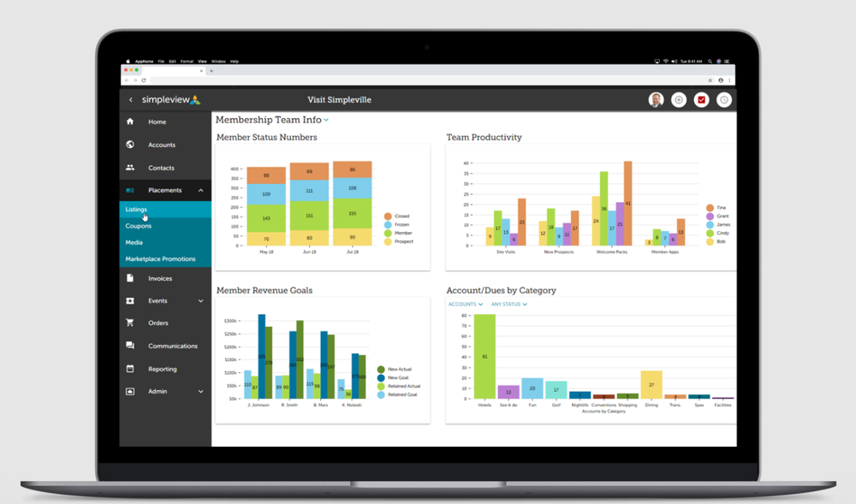Viewport: 856px width, 504px height.
Task: Click the quick-add plus icon in the header
Action: pos(678,99)
